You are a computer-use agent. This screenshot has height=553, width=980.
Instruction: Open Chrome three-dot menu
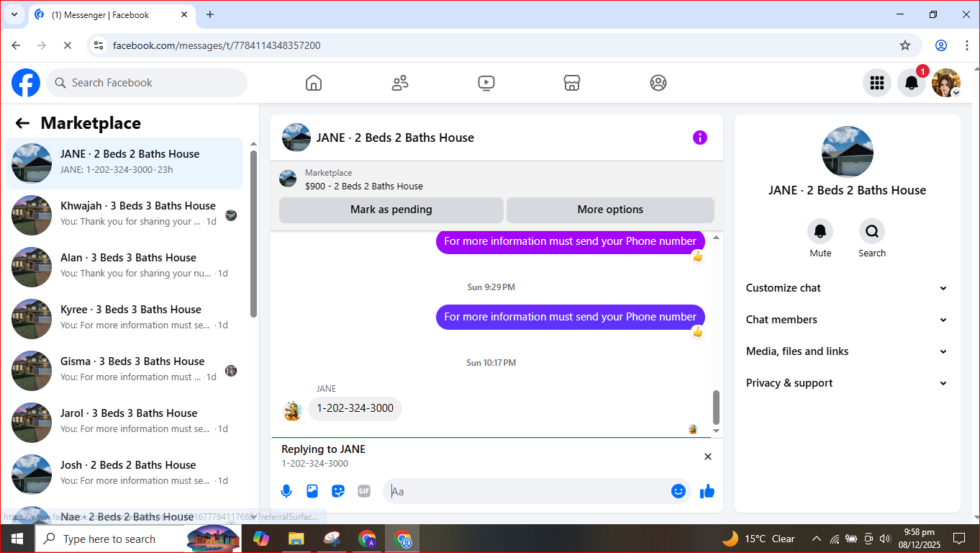pyautogui.click(x=967, y=45)
